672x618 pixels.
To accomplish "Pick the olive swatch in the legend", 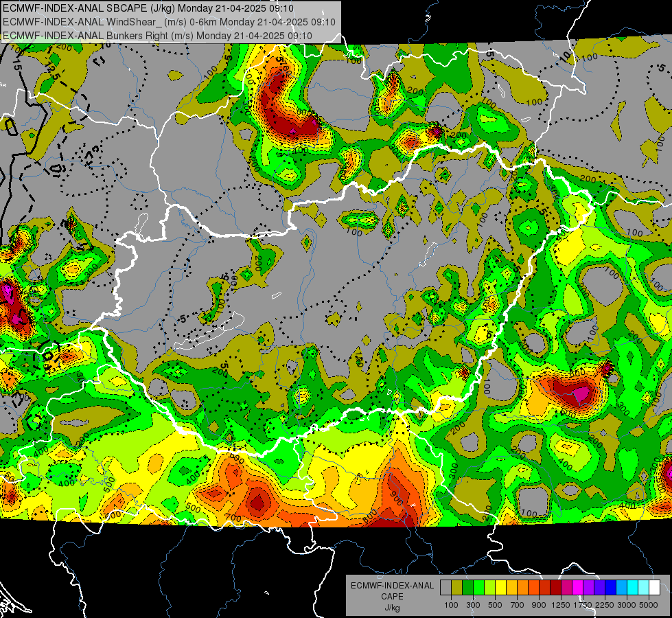I will click(457, 587).
